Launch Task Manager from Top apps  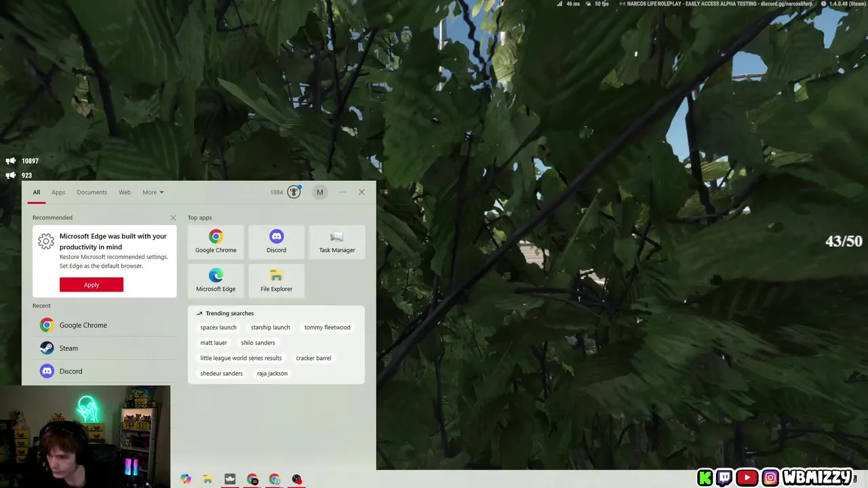click(x=337, y=242)
